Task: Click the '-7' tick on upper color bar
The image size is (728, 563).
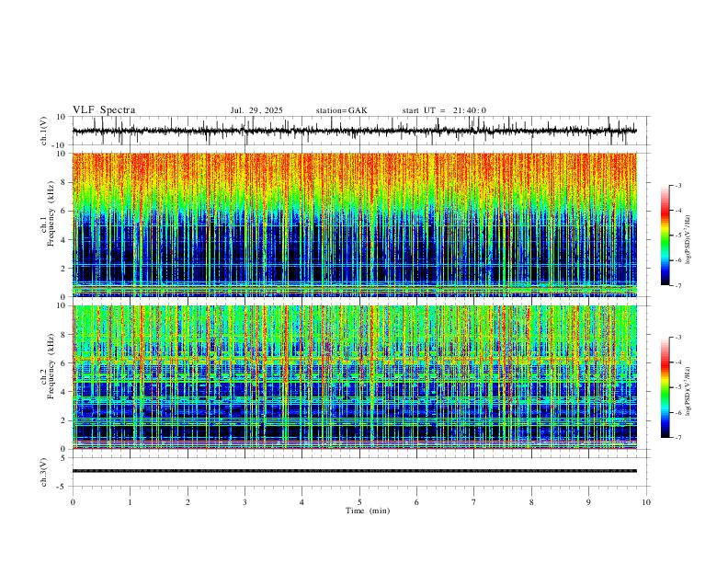Action: click(678, 286)
